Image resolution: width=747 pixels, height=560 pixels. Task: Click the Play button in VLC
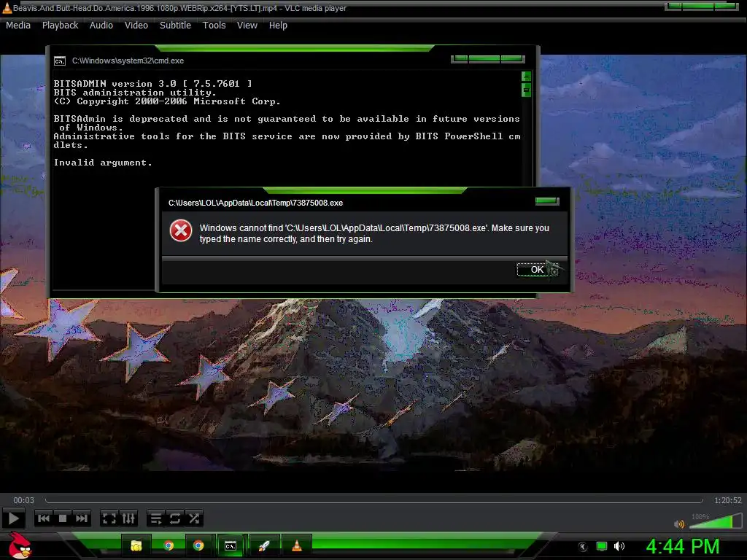click(14, 518)
